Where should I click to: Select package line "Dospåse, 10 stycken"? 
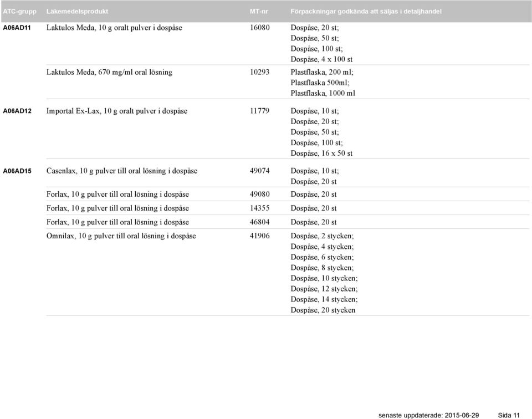pyautogui.click(x=324, y=278)
